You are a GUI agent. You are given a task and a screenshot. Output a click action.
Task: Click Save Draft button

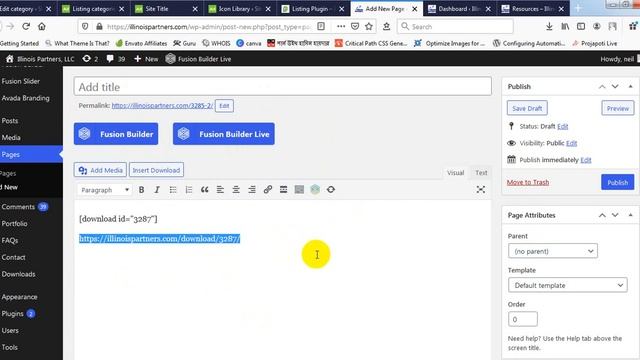527,108
